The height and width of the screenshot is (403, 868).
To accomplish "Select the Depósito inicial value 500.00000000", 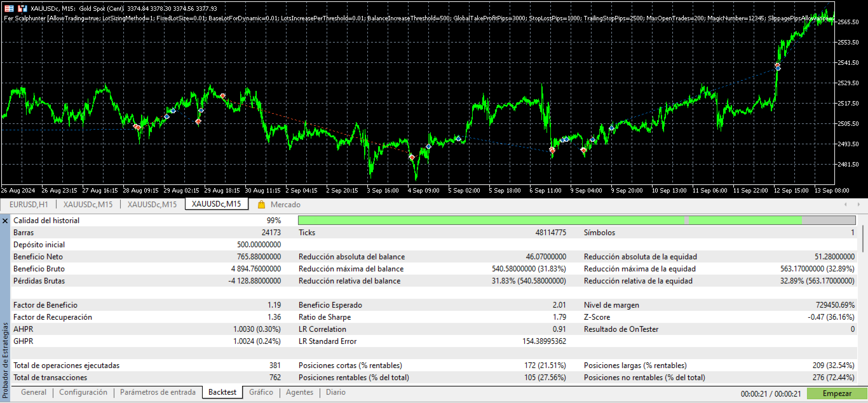I will 259,245.
